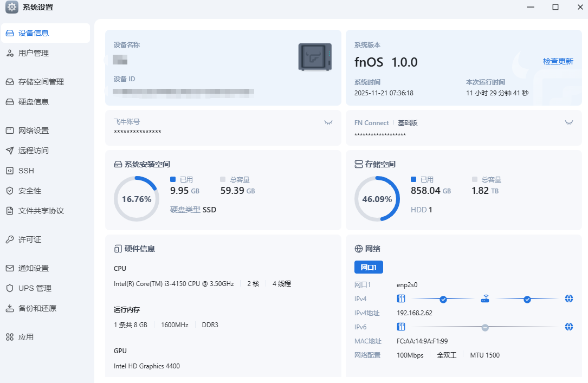Open the UPS 管理 page
Image resolution: width=588 pixels, height=383 pixels.
tap(35, 288)
